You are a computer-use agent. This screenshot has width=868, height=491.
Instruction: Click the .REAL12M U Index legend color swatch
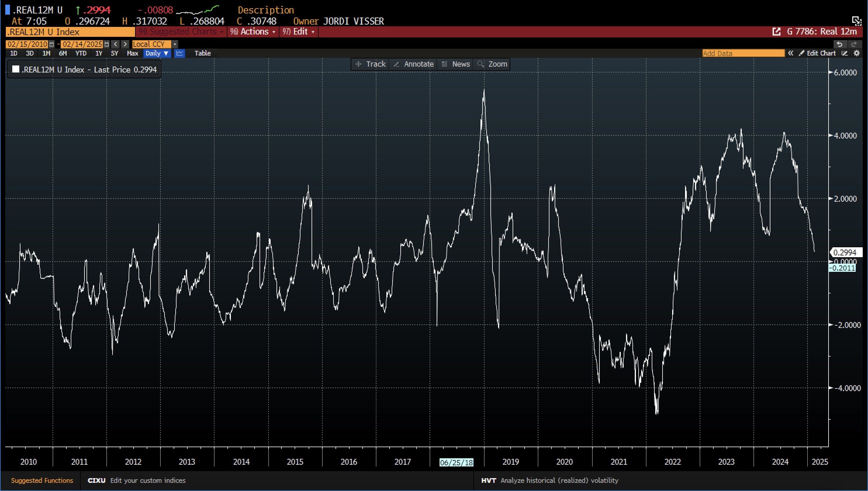click(x=15, y=70)
